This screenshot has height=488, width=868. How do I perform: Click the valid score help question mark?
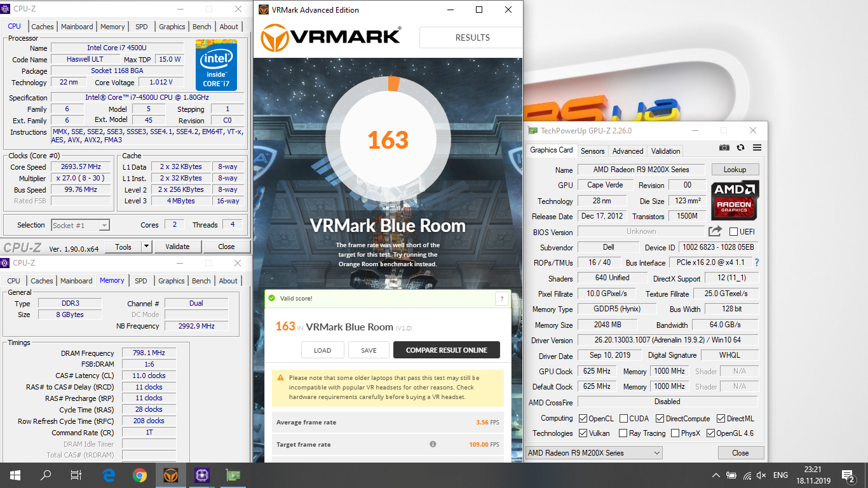pyautogui.click(x=502, y=299)
